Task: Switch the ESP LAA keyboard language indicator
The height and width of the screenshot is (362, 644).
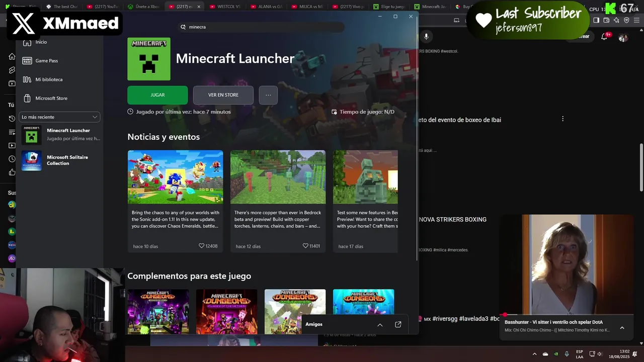Action: pos(580,354)
